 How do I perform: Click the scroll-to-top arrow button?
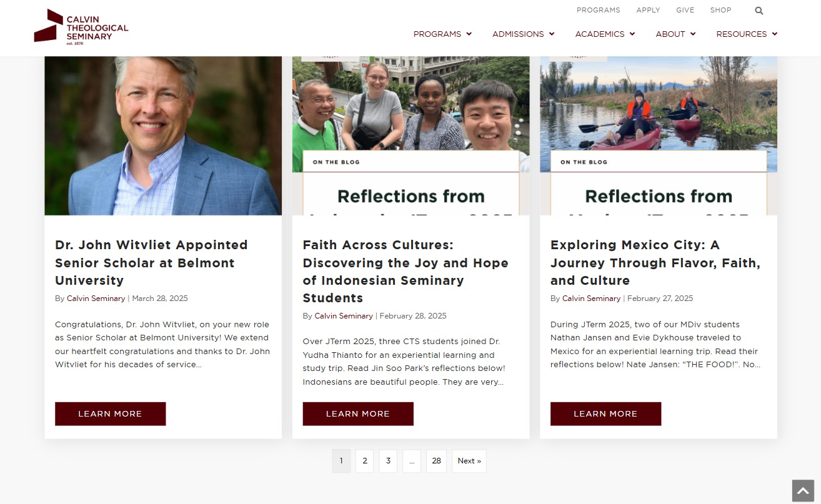pos(803,491)
